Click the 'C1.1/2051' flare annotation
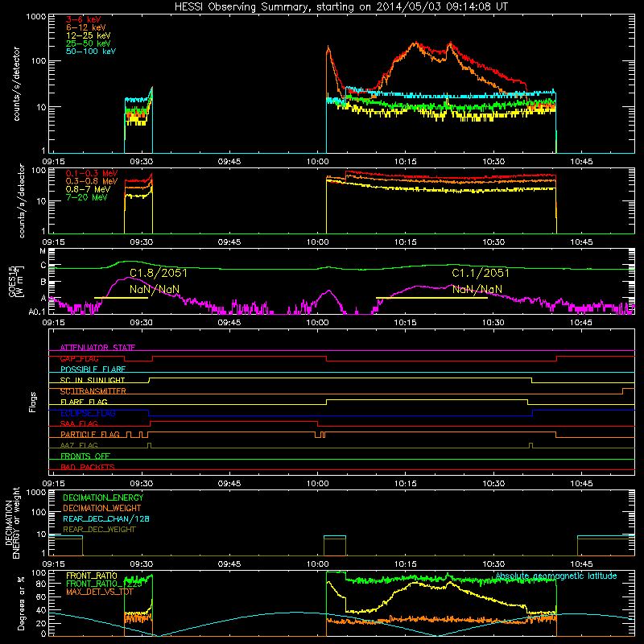Viewport: 644px width, 644px height. 481,273
